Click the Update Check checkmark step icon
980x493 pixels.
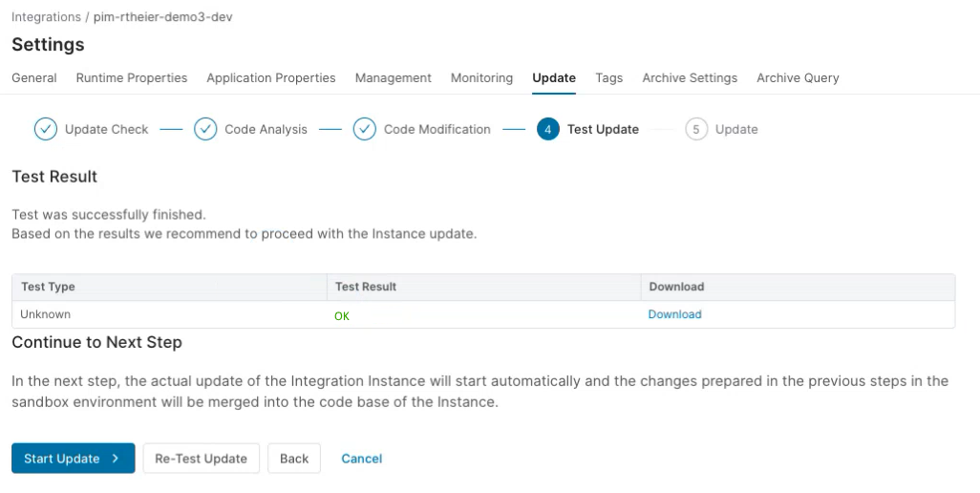click(x=46, y=129)
